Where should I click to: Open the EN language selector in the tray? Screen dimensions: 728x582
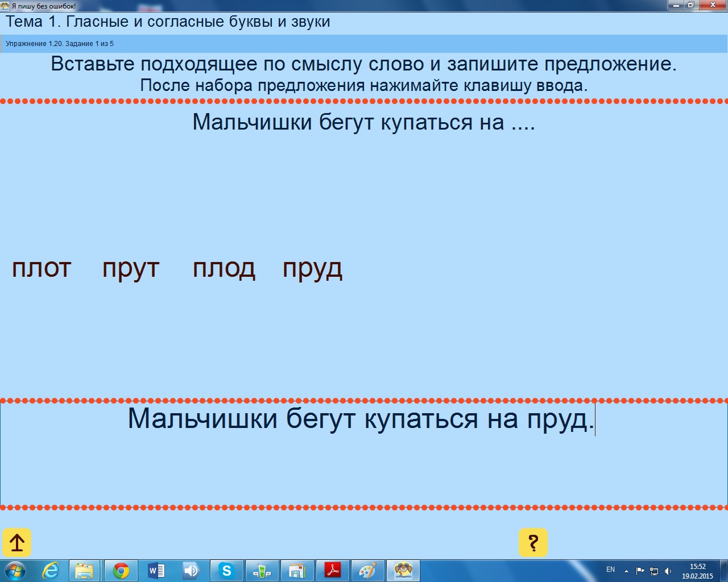tap(610, 569)
